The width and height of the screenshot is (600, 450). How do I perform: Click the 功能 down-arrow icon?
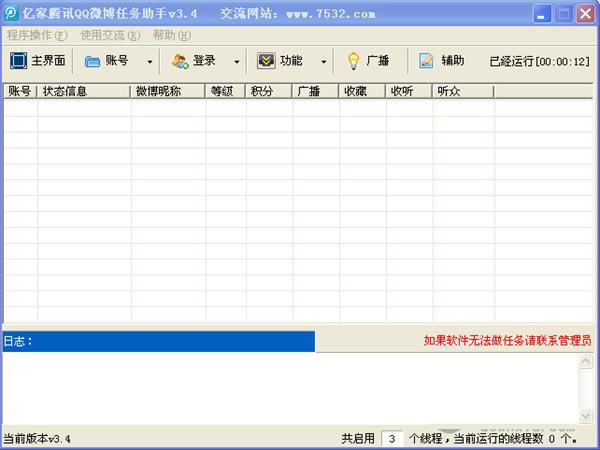point(266,60)
